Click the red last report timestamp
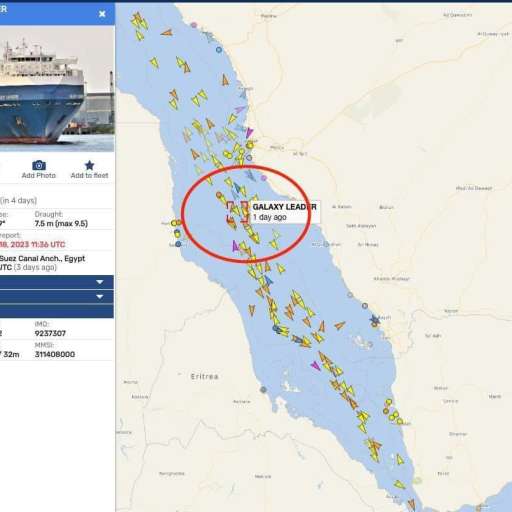The image size is (512, 512). click(x=32, y=244)
